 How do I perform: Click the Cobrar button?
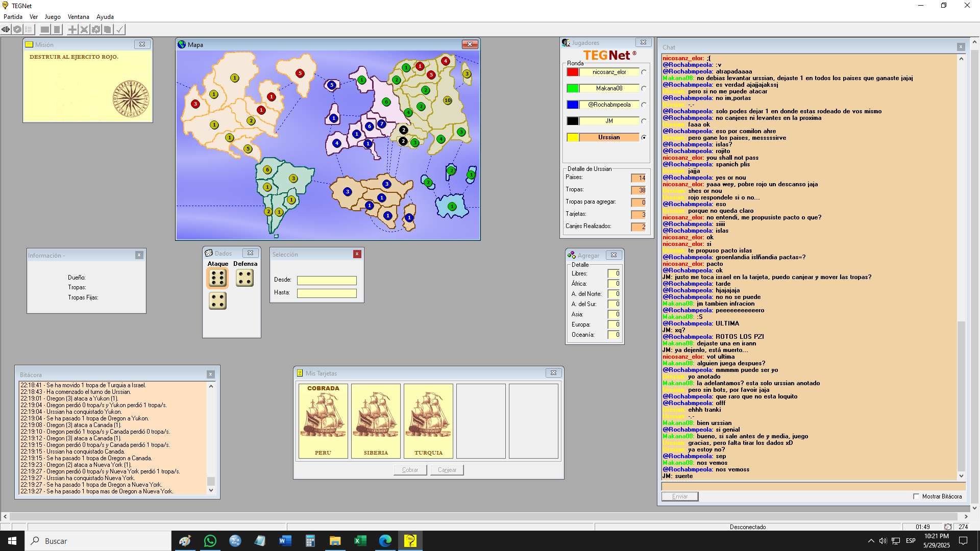410,470
